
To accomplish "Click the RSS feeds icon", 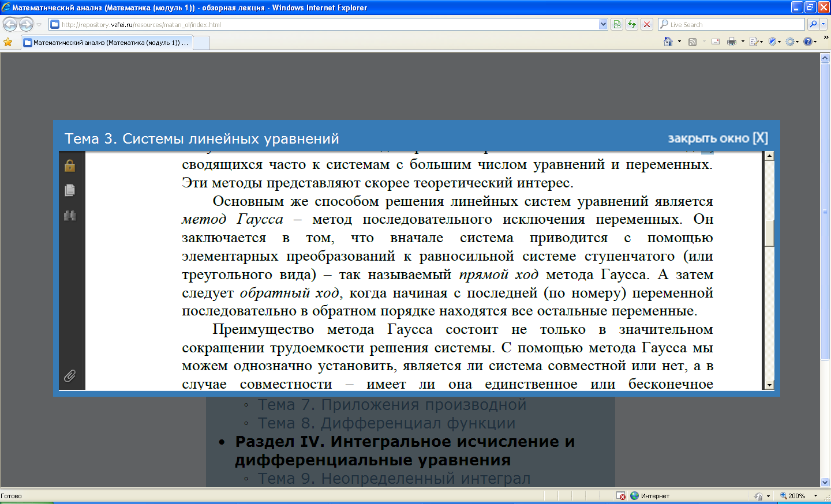I will point(692,42).
